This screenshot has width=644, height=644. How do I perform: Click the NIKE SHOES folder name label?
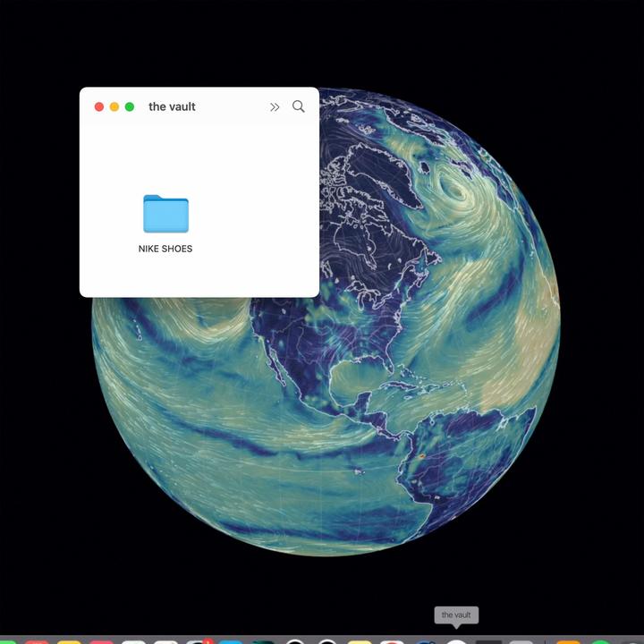pyautogui.click(x=165, y=249)
